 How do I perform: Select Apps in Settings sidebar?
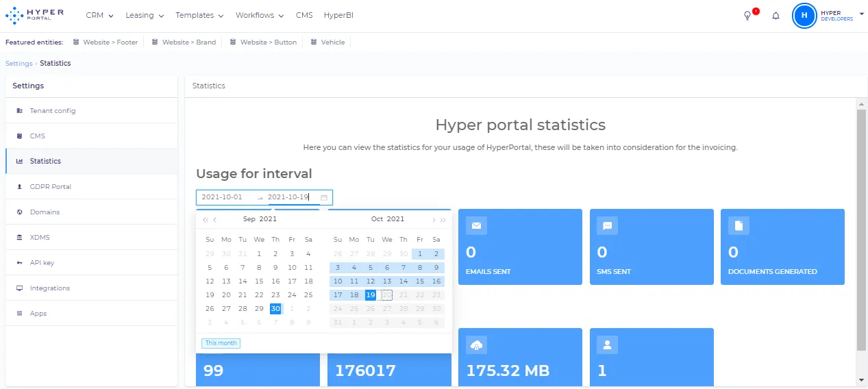coord(91,314)
